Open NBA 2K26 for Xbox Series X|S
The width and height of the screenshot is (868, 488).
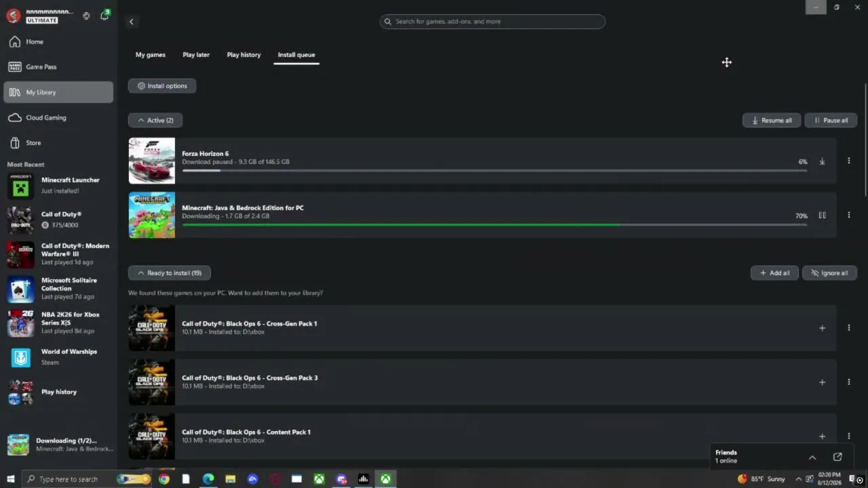coord(58,323)
